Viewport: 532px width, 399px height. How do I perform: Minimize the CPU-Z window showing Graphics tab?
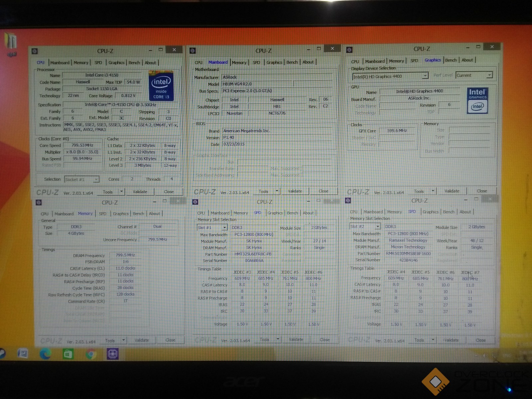point(467,48)
